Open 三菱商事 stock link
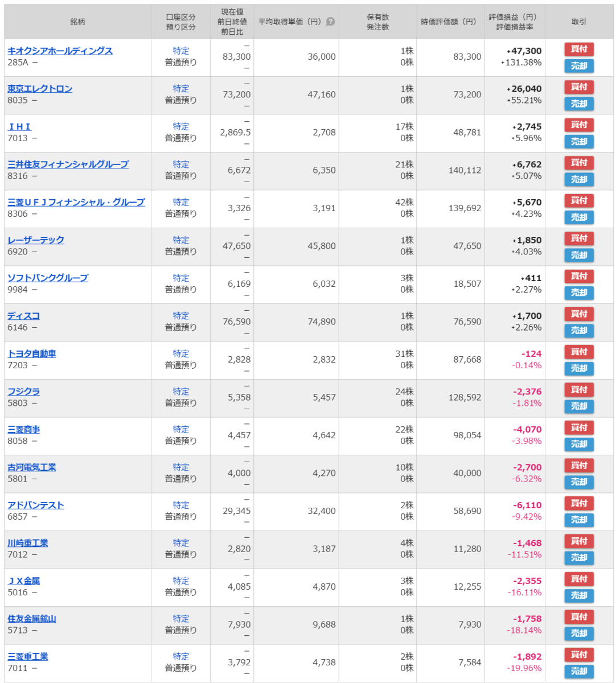The image size is (616, 683). point(23,429)
